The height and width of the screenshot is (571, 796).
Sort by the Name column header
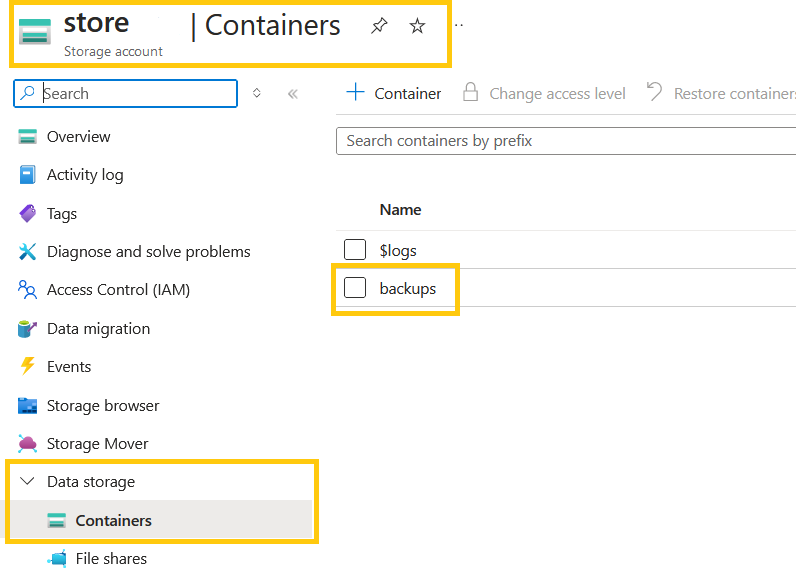point(401,210)
